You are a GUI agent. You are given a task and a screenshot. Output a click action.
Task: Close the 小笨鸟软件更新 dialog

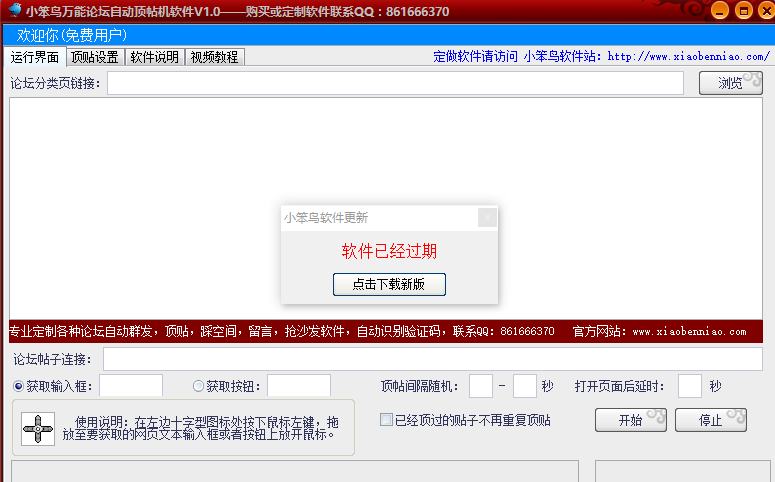[487, 218]
